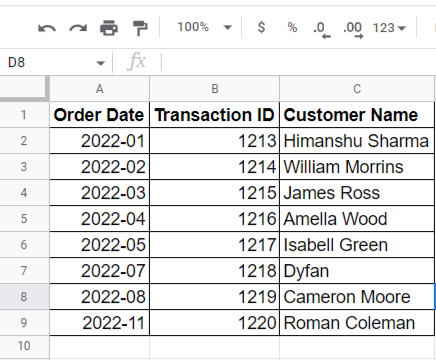Select row 8 header

24,297
